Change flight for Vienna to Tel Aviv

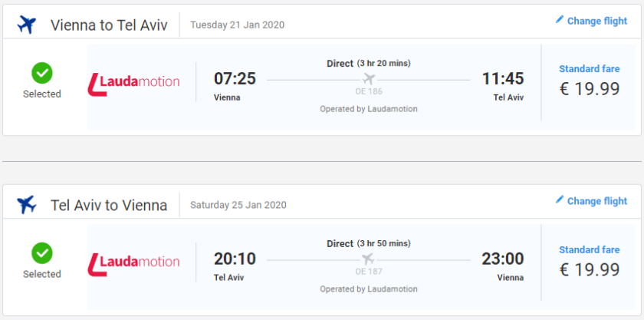click(596, 21)
